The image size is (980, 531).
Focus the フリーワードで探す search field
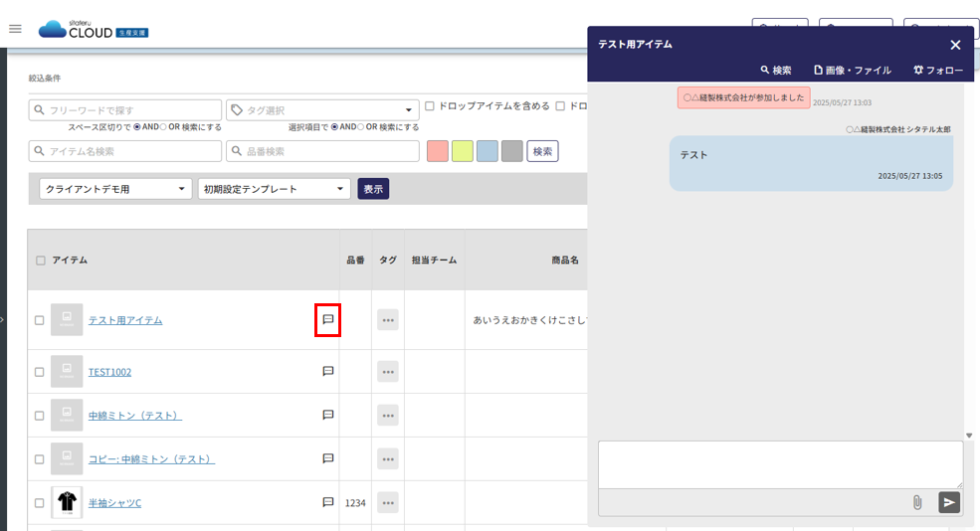click(x=125, y=110)
